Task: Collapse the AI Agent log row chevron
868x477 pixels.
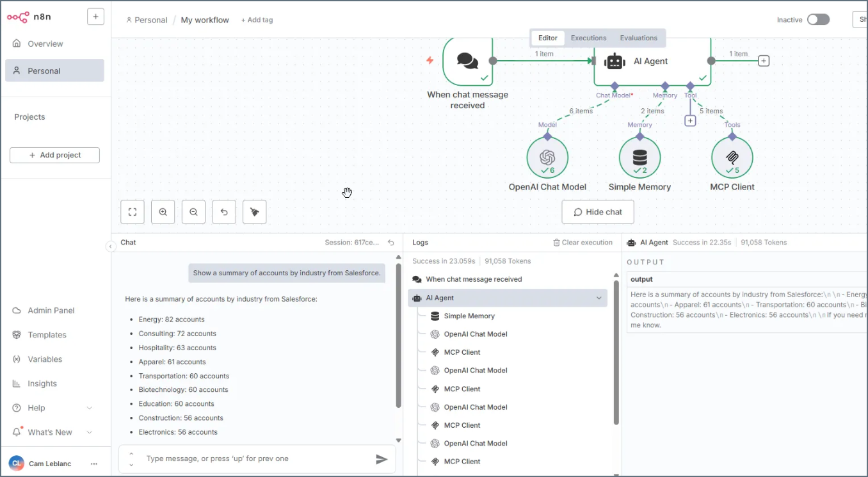Action: point(599,298)
